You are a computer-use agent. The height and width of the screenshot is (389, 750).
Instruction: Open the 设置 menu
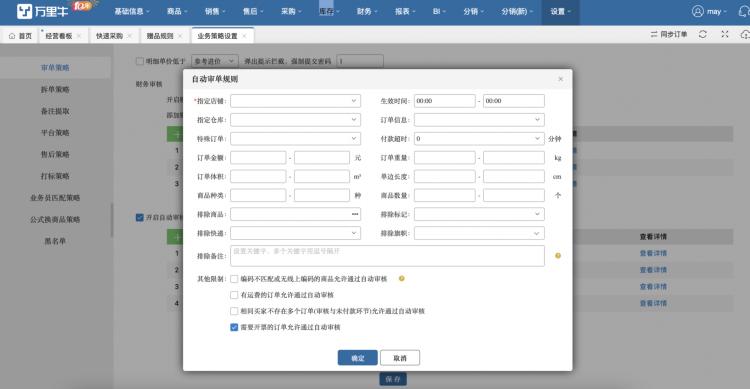[x=560, y=11]
